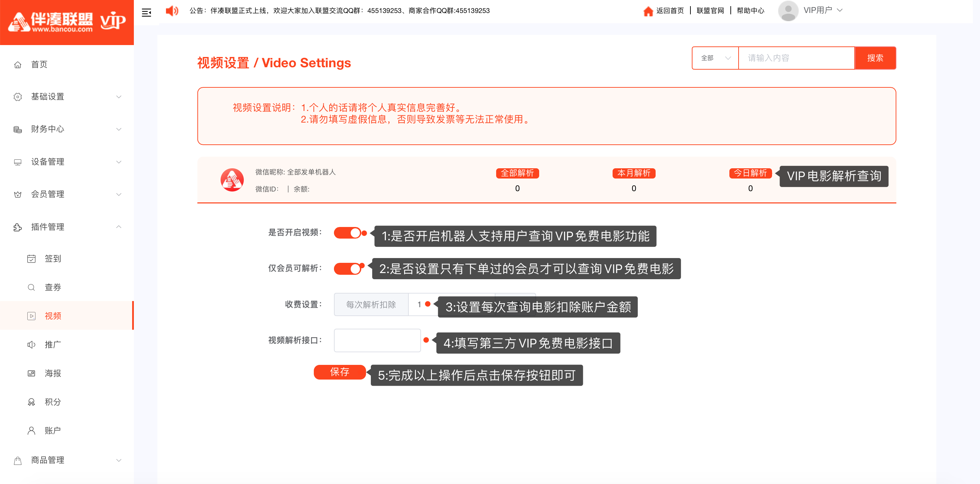Expand the 财务中心 menu chevron
Image resolution: width=980 pixels, height=484 pixels.
(x=119, y=129)
